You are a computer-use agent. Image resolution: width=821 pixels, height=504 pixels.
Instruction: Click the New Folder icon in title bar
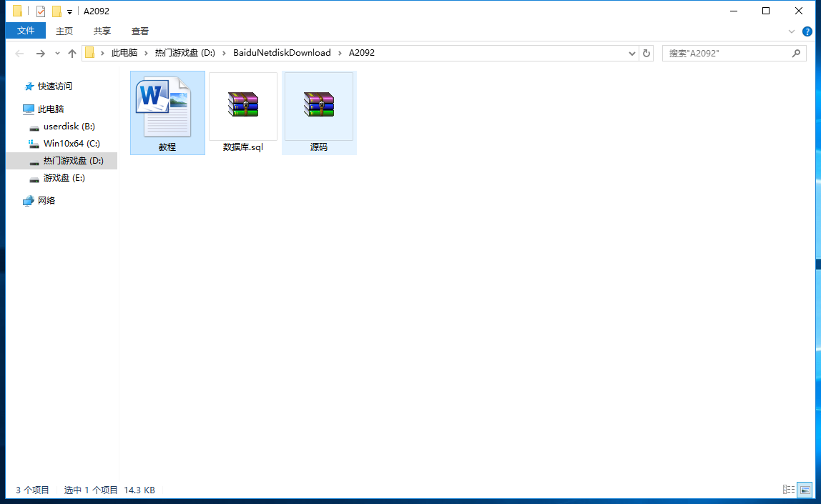pos(56,11)
